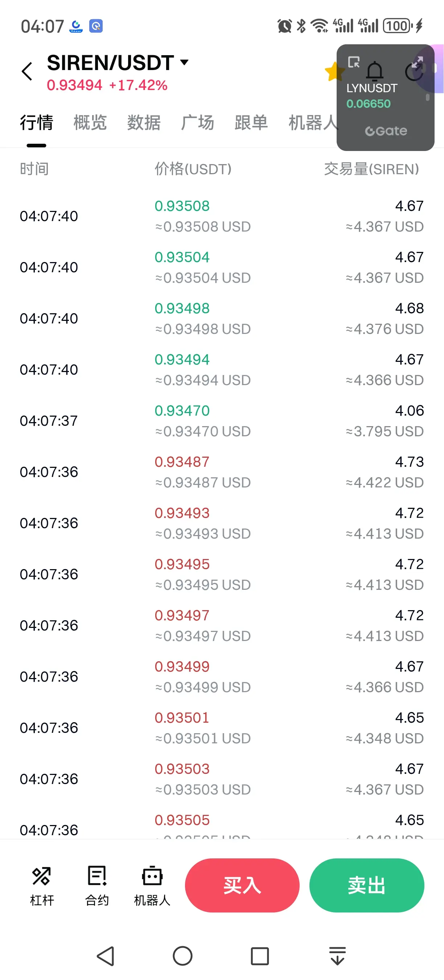Open 合约 futures icon
This screenshot has height=980, width=444.
tap(97, 885)
